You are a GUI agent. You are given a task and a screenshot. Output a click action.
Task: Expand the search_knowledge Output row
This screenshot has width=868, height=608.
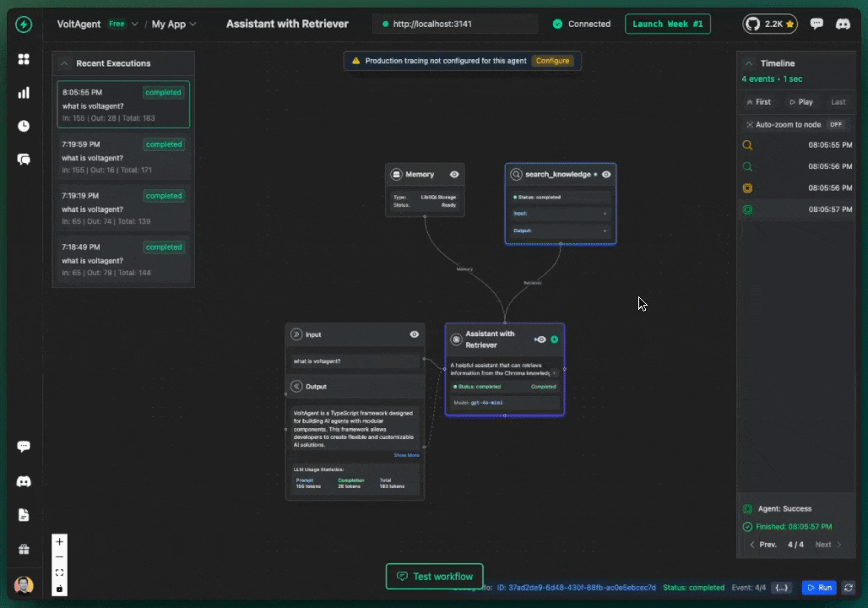pos(560,231)
